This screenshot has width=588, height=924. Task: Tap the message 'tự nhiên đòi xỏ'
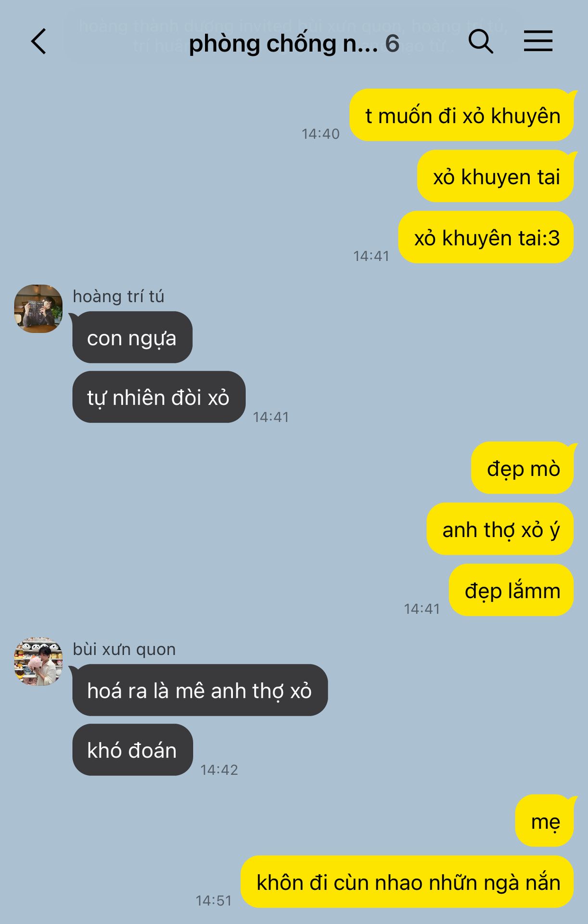pyautogui.click(x=159, y=397)
